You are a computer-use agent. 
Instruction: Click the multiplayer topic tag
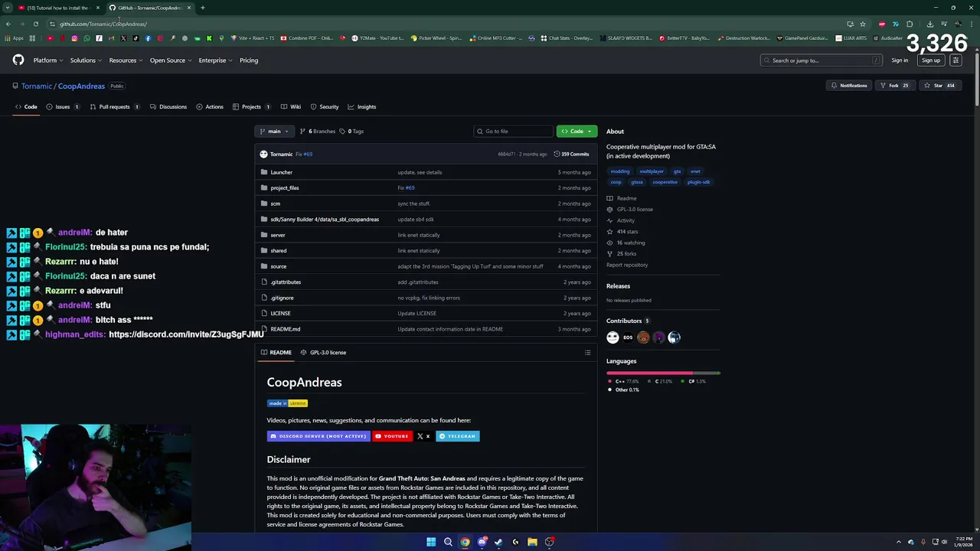652,171
